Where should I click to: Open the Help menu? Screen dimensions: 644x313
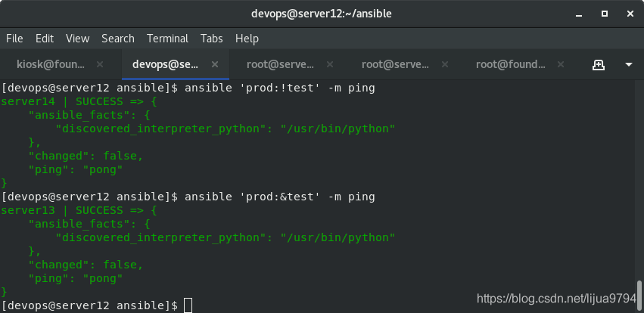coord(247,39)
